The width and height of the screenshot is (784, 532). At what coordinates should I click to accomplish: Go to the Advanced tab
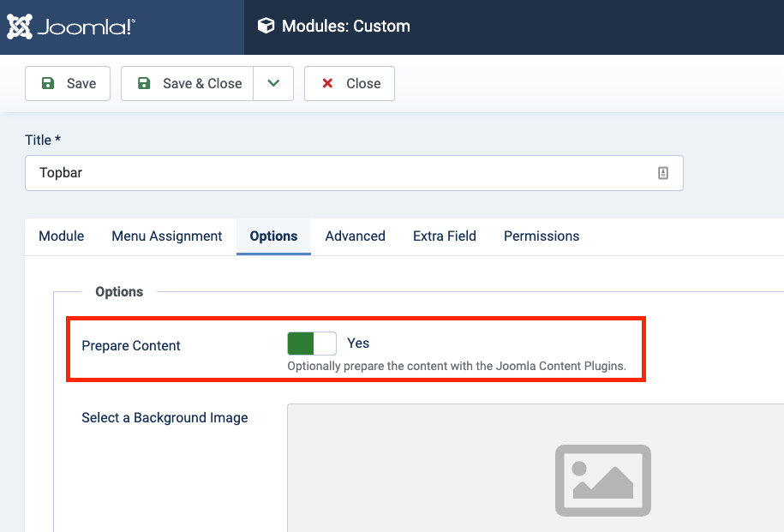[x=355, y=236]
